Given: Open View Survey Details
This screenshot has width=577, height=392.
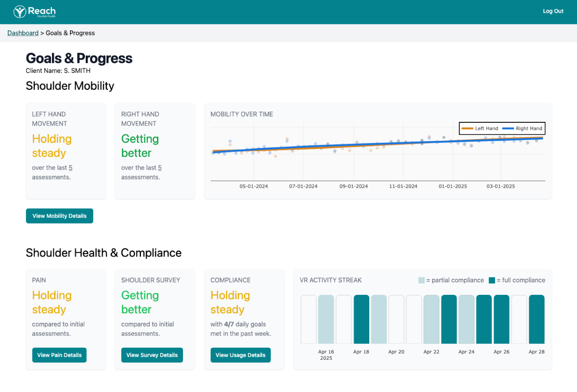Looking at the screenshot, I should [152, 355].
